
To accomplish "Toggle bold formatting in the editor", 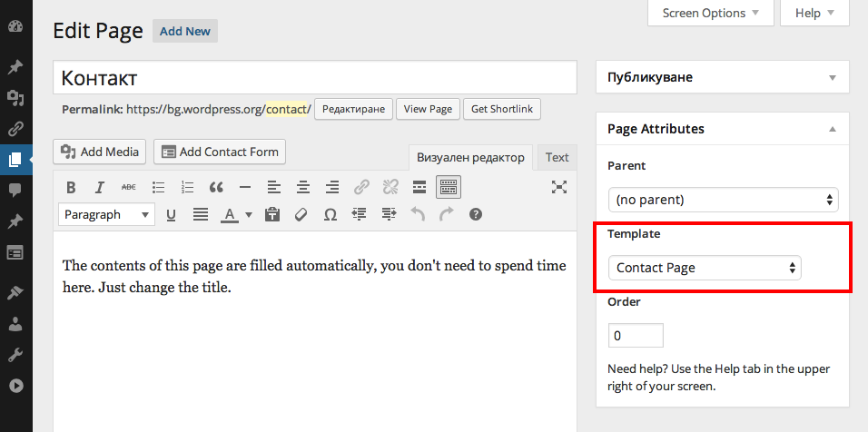I will point(71,187).
